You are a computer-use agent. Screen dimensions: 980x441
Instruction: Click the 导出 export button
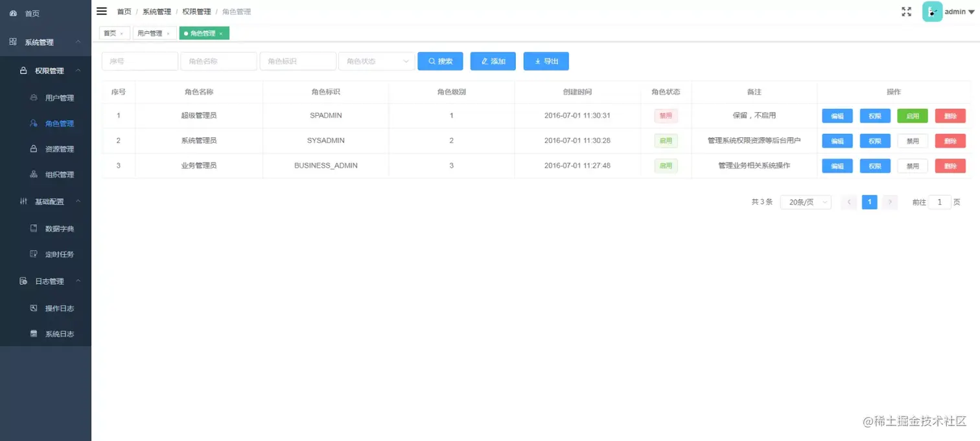tap(546, 62)
